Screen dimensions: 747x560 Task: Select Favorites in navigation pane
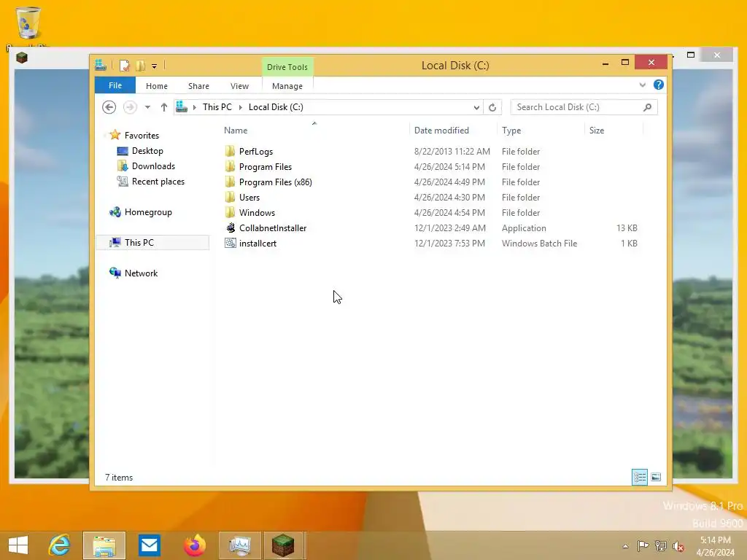click(x=142, y=135)
